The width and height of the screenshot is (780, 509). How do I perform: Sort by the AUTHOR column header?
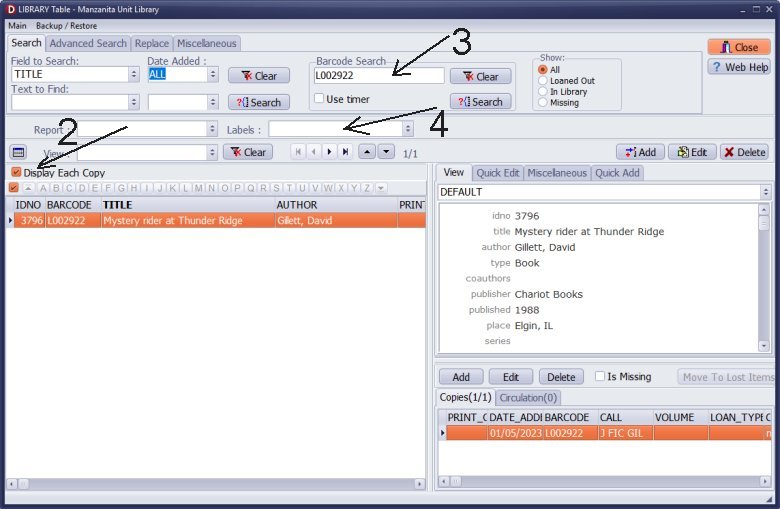coord(336,205)
